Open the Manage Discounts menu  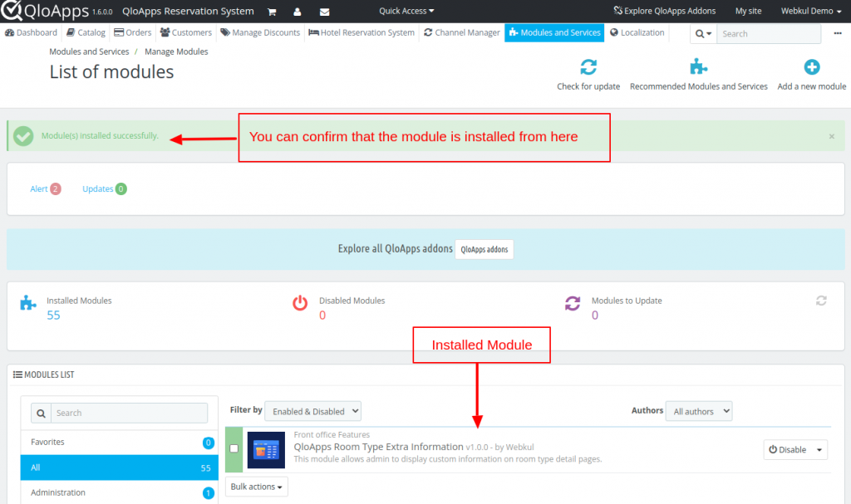(260, 32)
